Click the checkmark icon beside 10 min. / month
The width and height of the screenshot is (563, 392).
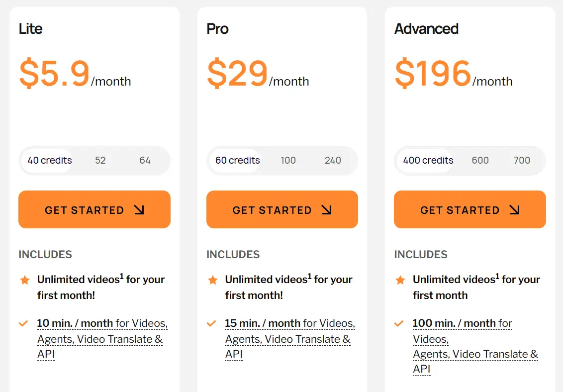click(x=23, y=324)
